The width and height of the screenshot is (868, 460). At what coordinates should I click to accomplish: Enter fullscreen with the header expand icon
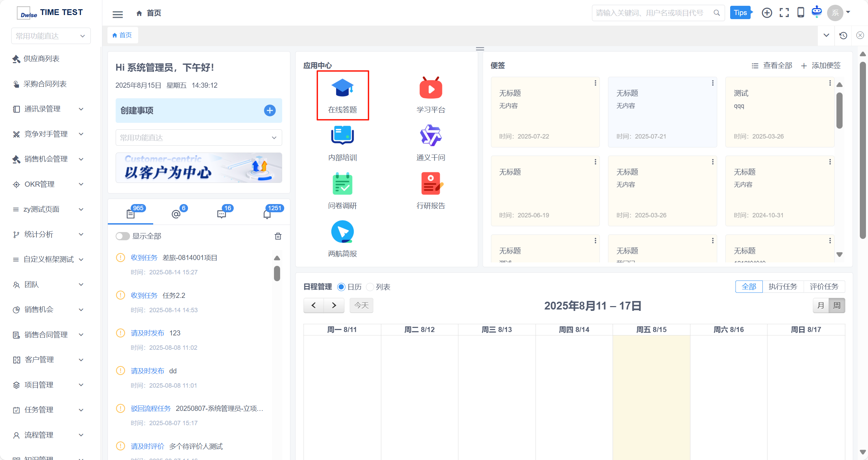point(784,13)
